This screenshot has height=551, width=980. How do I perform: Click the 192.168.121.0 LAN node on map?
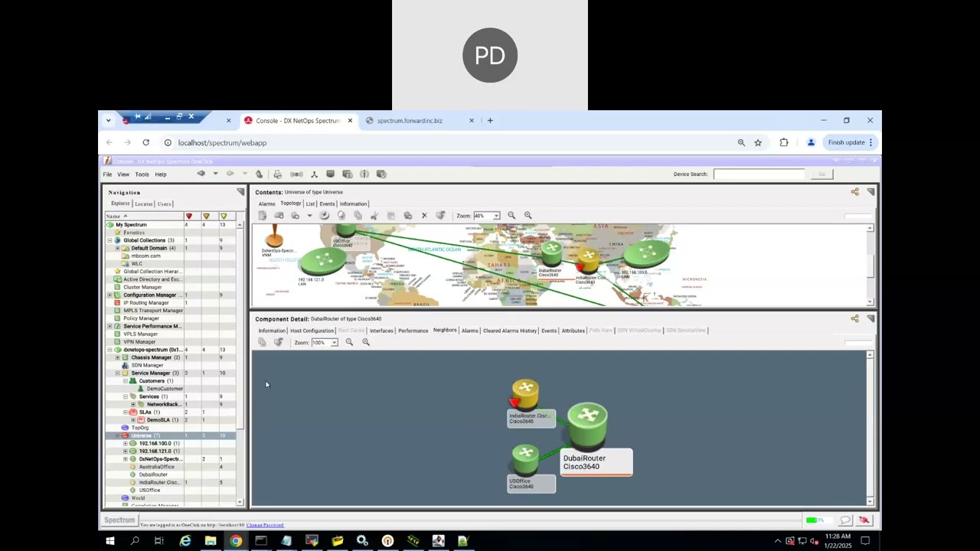323,262
